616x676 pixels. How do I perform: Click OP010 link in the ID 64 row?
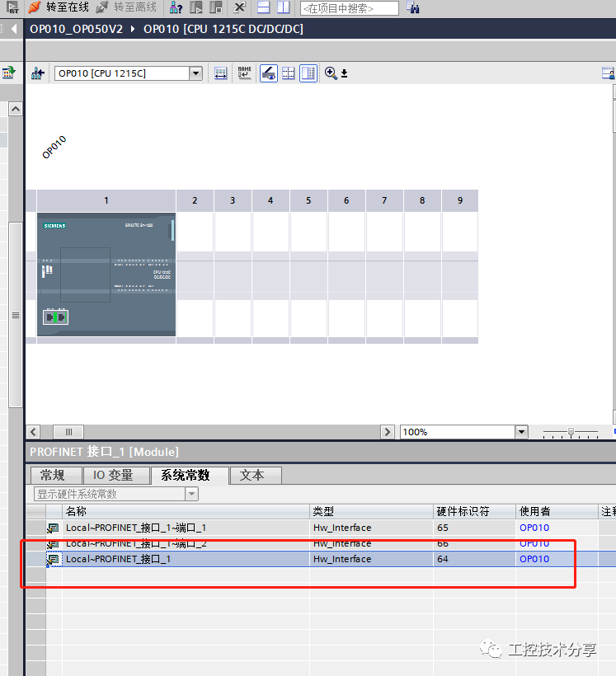(x=534, y=559)
